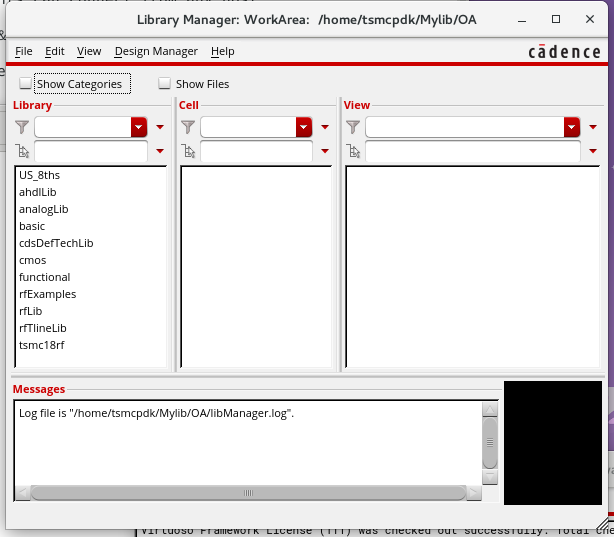
Task: Click the View filter text field
Action: (465, 127)
